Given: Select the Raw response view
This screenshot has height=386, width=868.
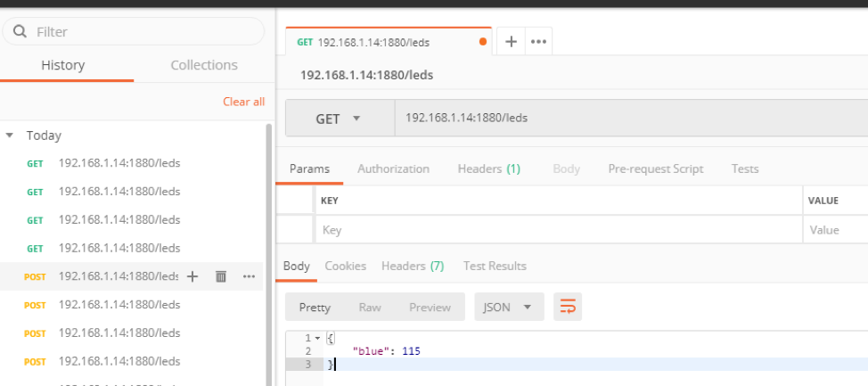Looking at the screenshot, I should click(x=369, y=307).
